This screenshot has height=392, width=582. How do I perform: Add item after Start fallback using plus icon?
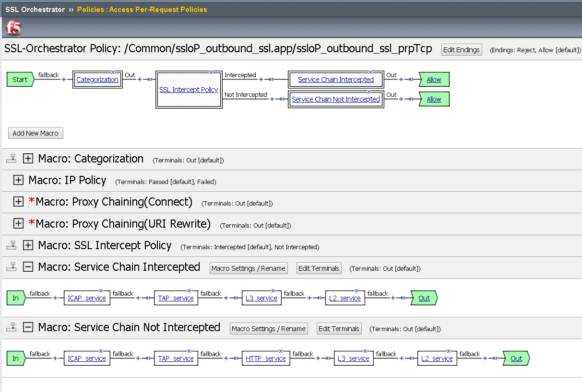tap(64, 80)
